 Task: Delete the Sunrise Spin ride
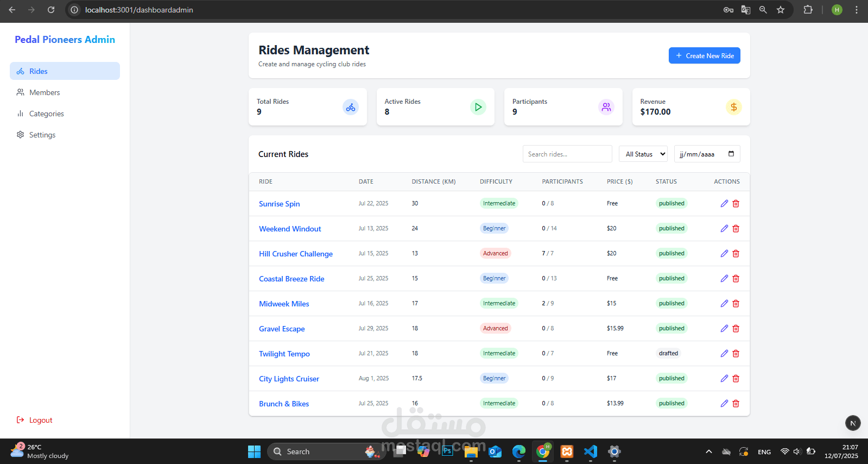pyautogui.click(x=736, y=204)
